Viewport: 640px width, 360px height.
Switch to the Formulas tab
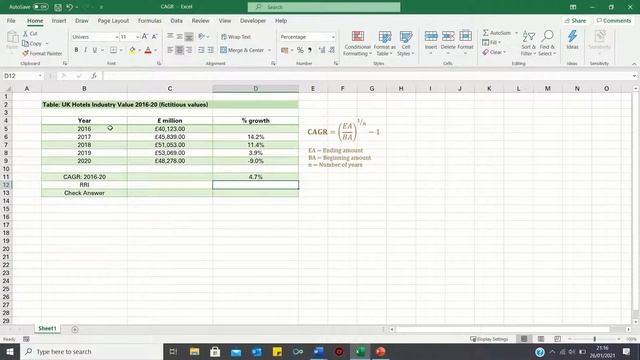149,20
